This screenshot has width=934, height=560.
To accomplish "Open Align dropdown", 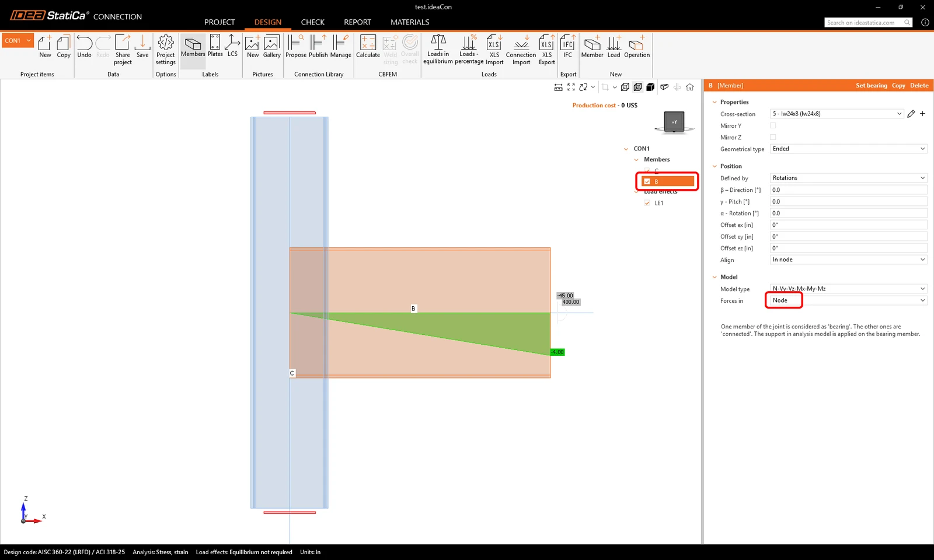I will [x=849, y=260].
